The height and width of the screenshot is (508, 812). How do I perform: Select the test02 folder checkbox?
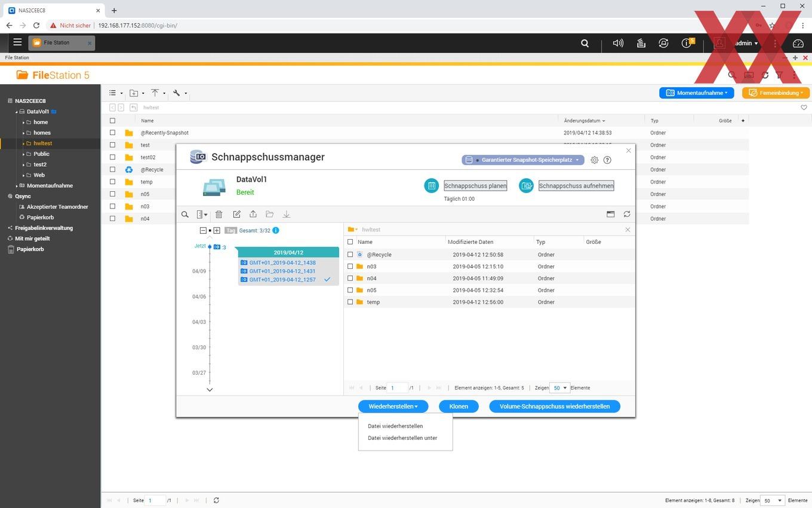point(112,157)
